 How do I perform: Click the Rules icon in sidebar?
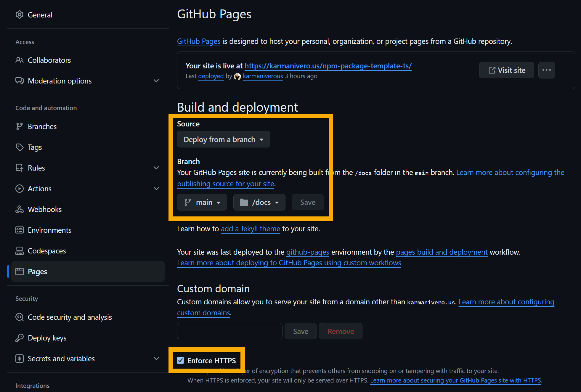[x=20, y=168]
